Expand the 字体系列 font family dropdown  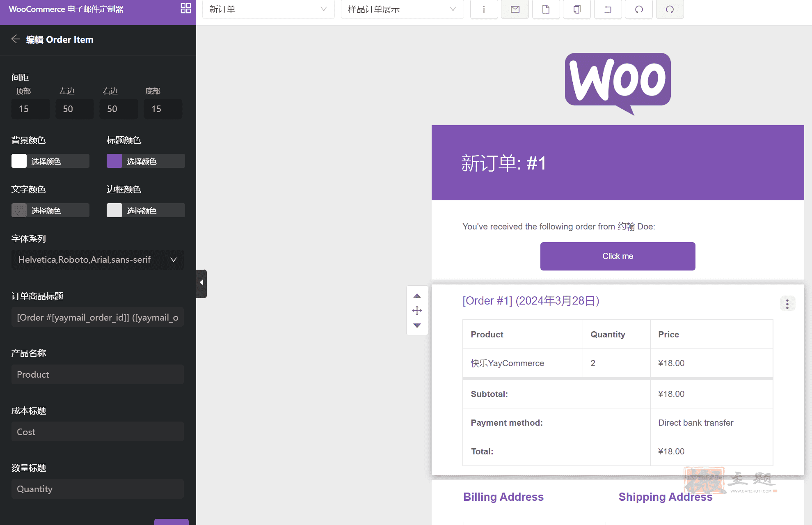click(x=98, y=259)
